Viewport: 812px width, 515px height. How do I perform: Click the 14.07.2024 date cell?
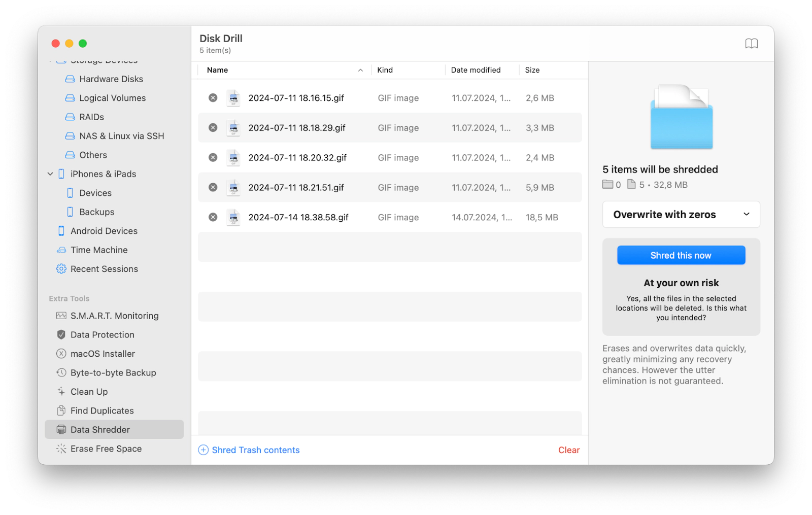[482, 217]
